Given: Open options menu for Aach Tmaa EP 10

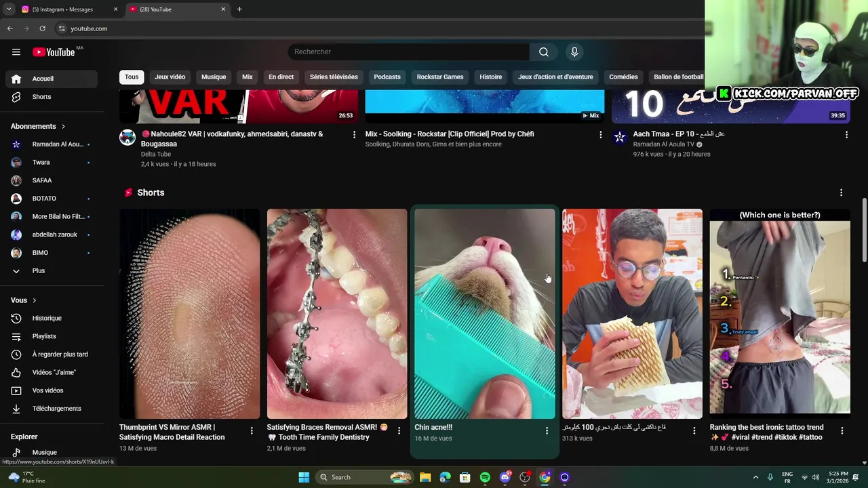Looking at the screenshot, I should 846,135.
